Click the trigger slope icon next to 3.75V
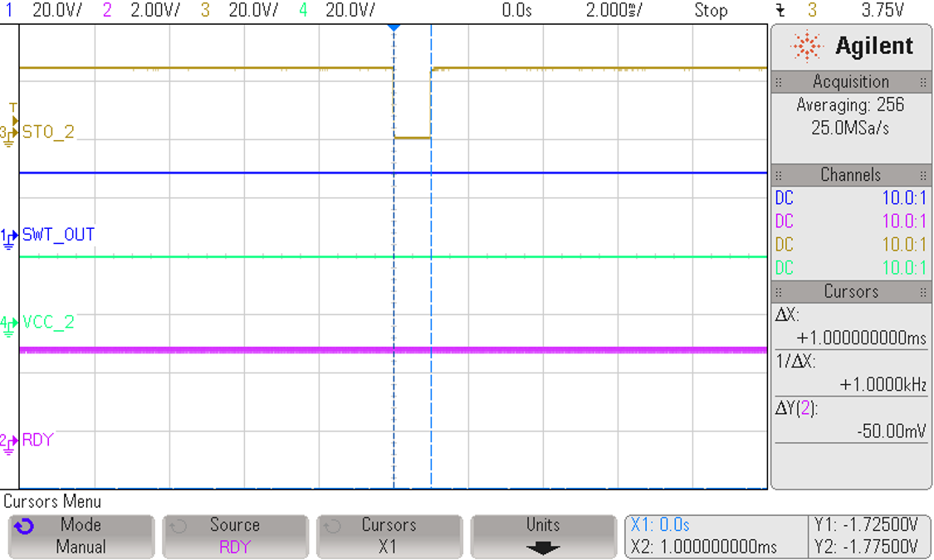 click(x=780, y=11)
